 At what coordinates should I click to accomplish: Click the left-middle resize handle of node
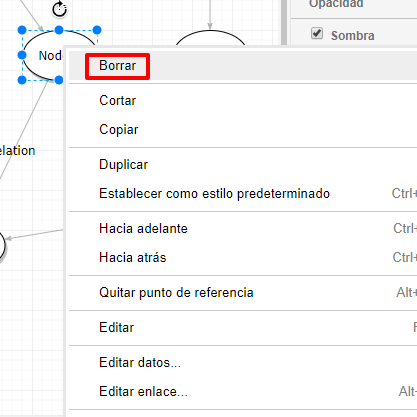(x=22, y=55)
